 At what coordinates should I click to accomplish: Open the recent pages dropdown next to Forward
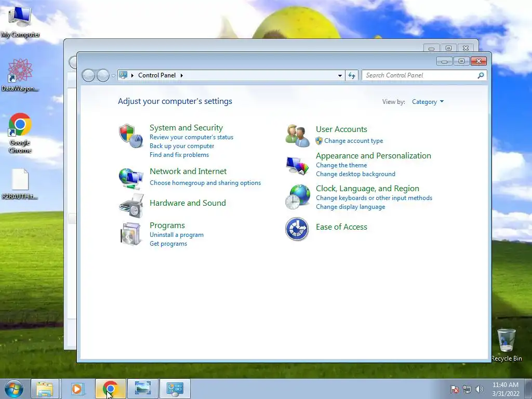click(x=113, y=76)
